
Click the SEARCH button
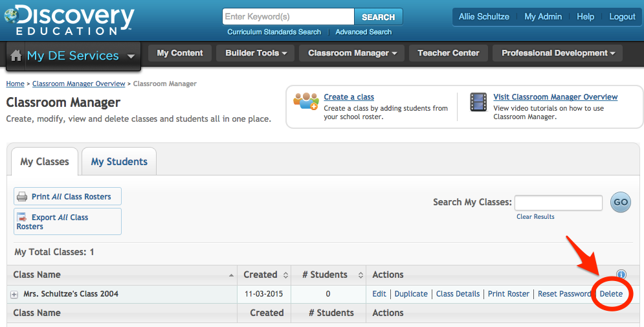tap(378, 17)
